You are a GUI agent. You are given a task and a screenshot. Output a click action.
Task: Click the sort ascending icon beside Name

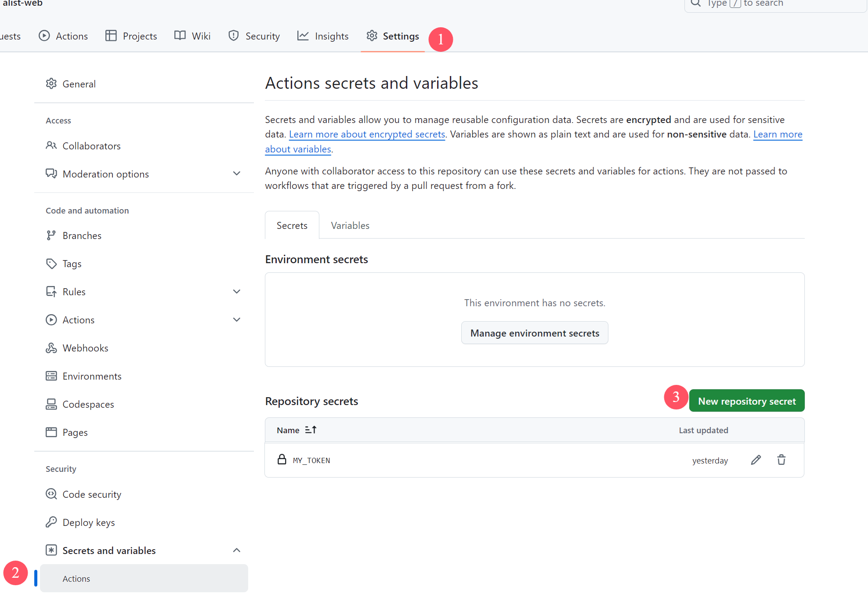311,430
